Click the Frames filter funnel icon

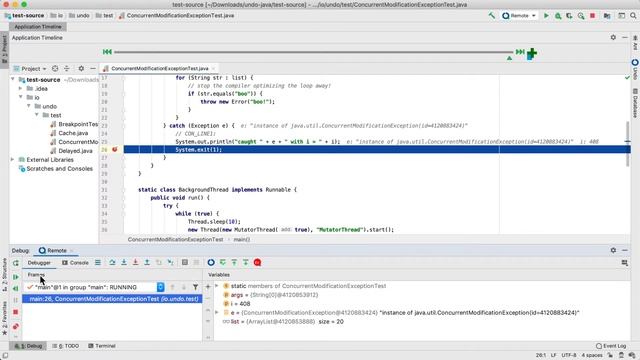coord(196,287)
